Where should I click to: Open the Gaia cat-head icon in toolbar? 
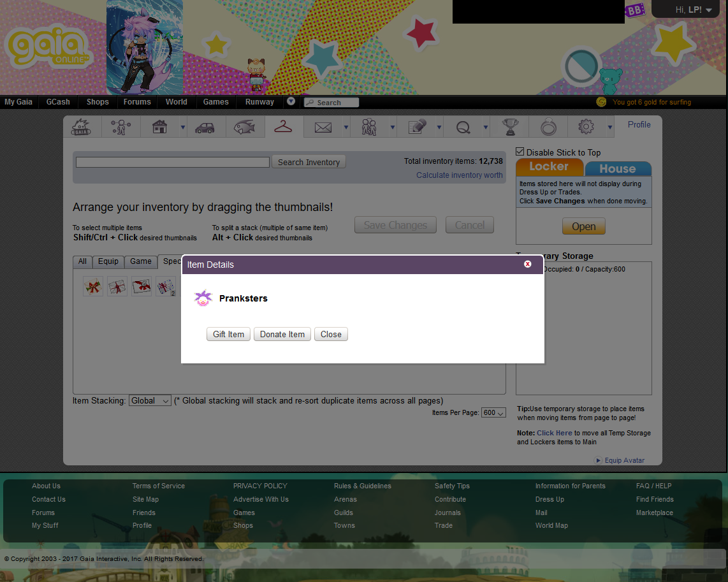click(81, 127)
